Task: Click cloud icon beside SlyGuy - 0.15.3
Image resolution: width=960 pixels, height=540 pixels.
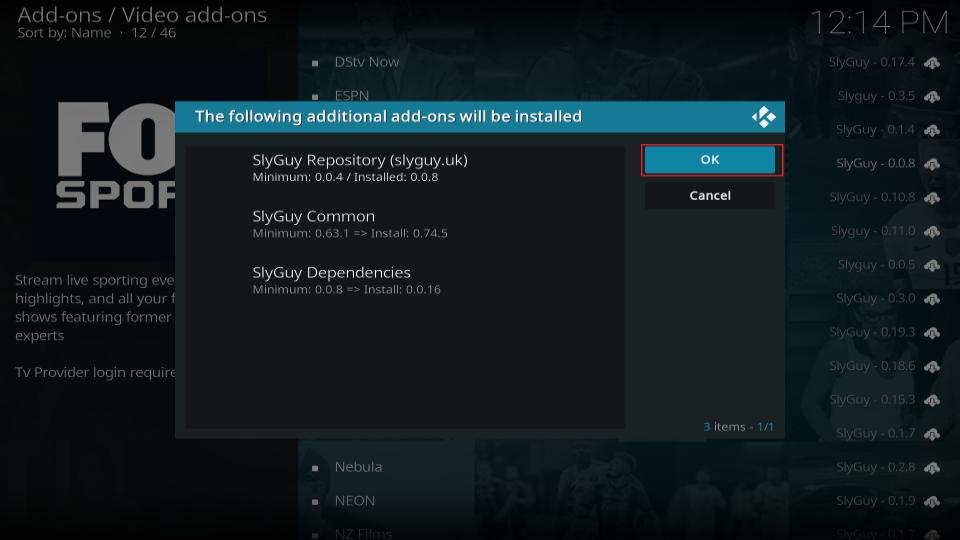Action: point(932,399)
